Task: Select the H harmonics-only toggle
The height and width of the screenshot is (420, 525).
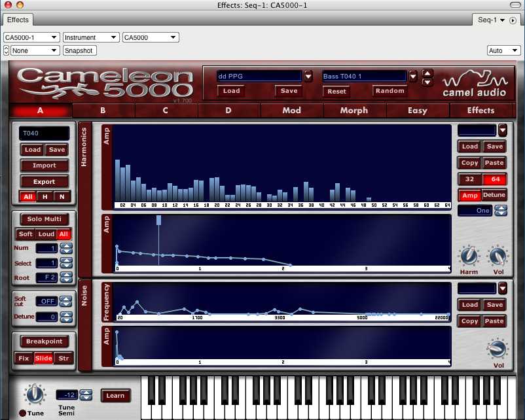Action: (45, 197)
